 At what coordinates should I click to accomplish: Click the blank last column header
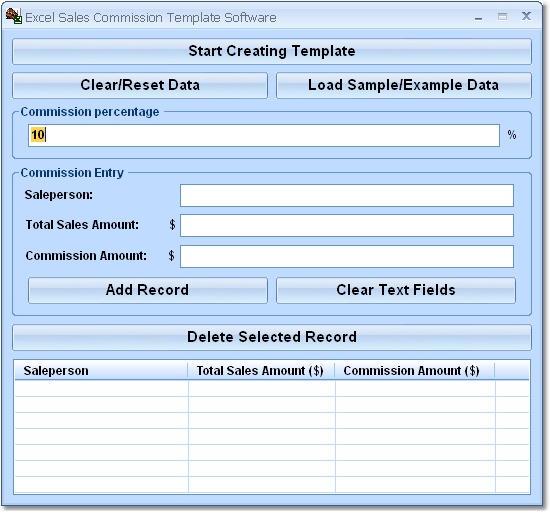tap(512, 371)
